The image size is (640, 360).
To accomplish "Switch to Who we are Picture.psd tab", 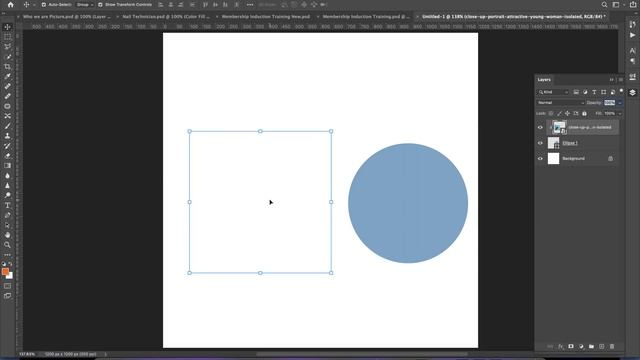I will [x=67, y=17].
